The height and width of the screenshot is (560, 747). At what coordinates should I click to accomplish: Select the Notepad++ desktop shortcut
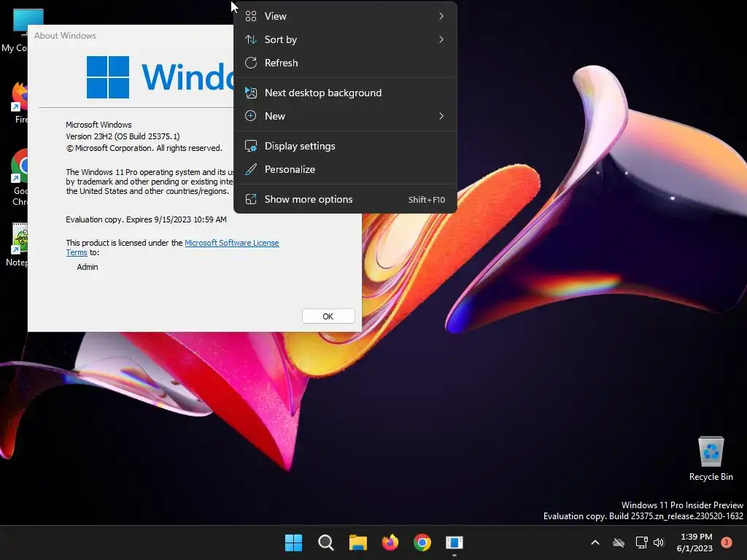tap(18, 245)
